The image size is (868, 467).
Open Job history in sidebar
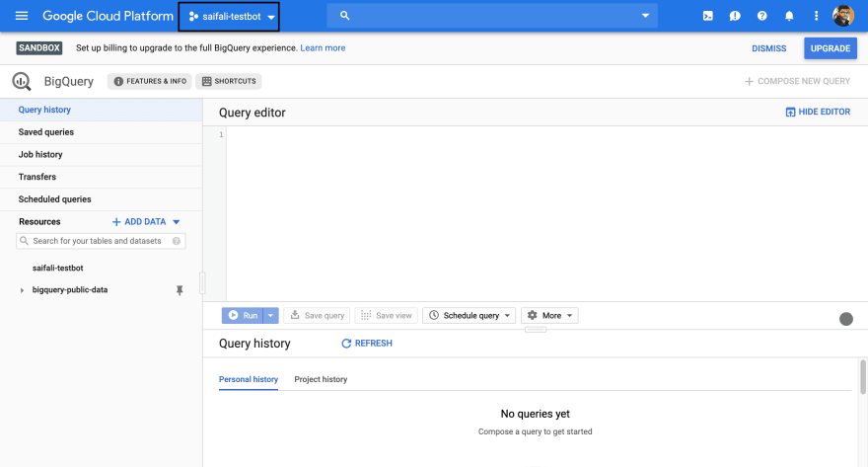tap(101, 155)
